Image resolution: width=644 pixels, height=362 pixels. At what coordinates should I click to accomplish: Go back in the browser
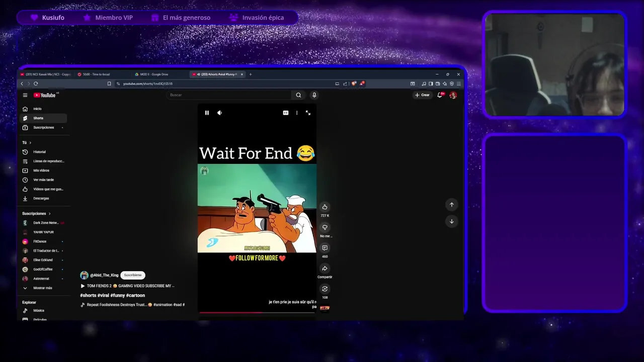click(22, 83)
